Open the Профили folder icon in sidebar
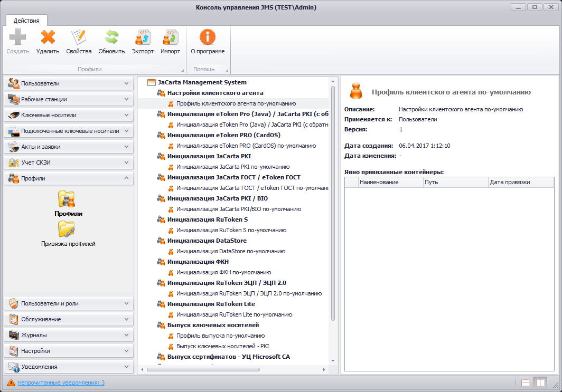Viewport: 562px width, 392px height. click(x=67, y=199)
